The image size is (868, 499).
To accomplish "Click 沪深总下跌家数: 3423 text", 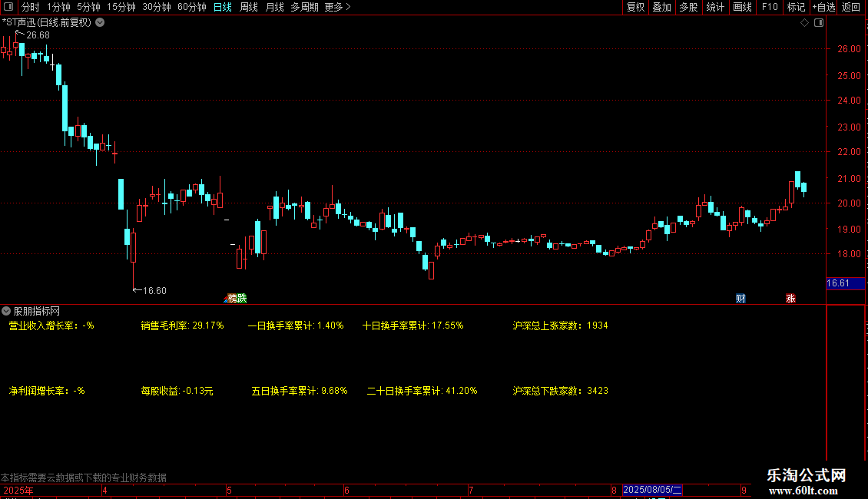I will pos(560,391).
